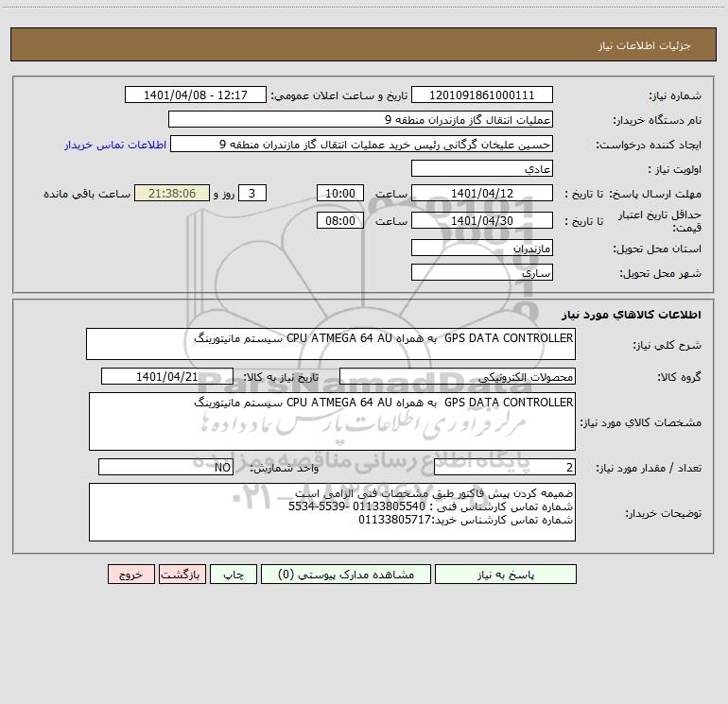Click the گروه کالا label

[679, 377]
